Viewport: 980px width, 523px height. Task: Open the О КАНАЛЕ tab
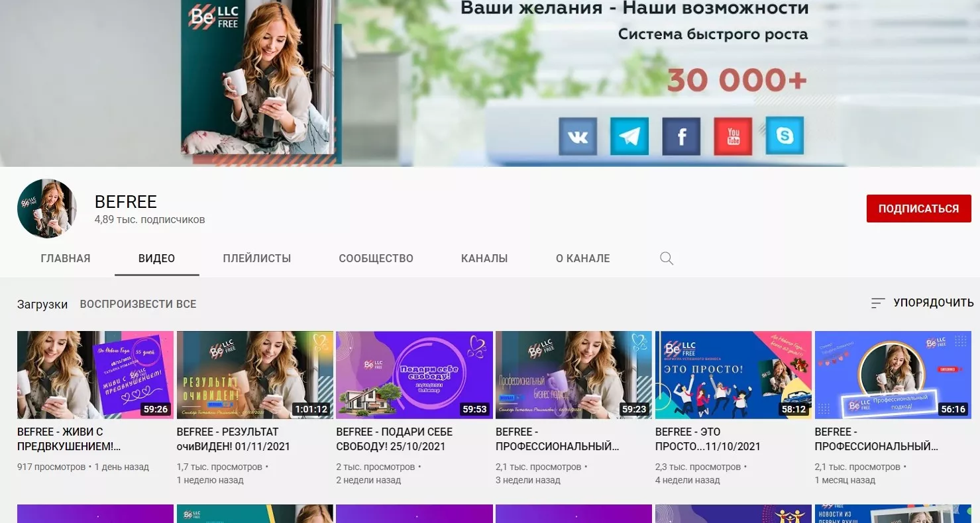click(x=582, y=258)
